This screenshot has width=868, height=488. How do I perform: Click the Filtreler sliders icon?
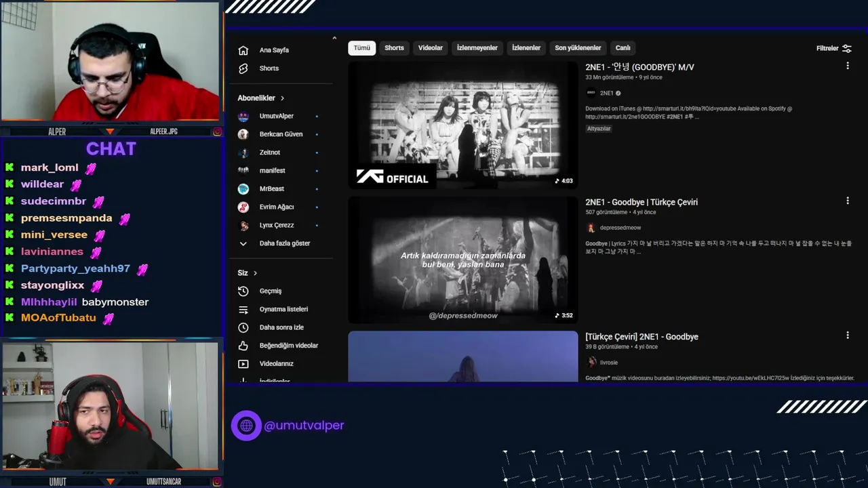point(846,48)
